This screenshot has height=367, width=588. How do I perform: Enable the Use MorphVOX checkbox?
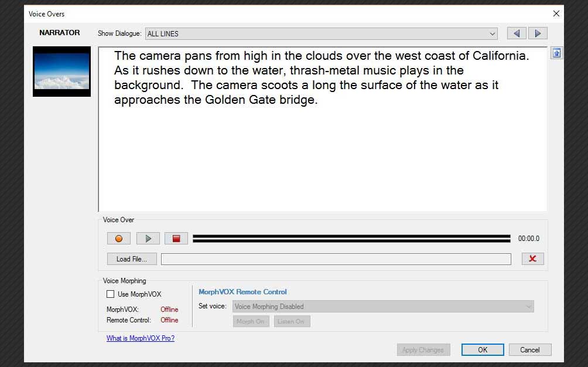point(110,294)
